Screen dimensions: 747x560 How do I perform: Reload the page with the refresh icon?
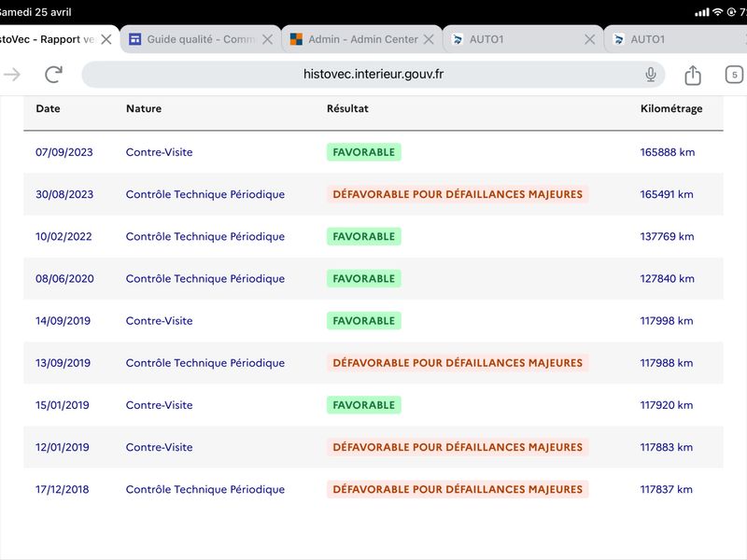54,75
